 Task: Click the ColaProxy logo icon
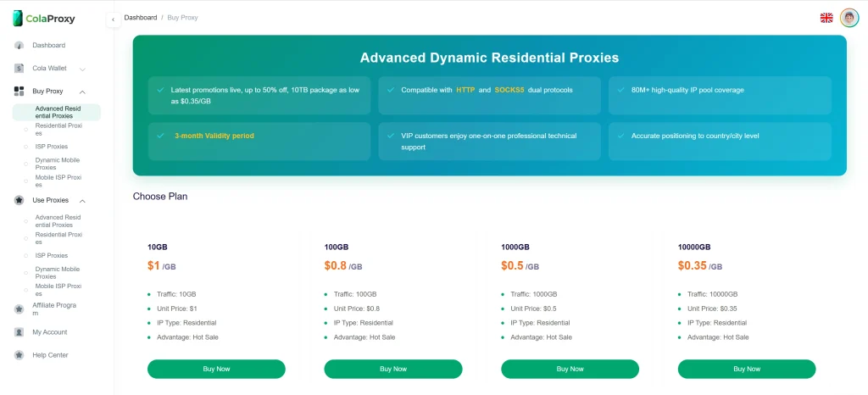point(18,19)
